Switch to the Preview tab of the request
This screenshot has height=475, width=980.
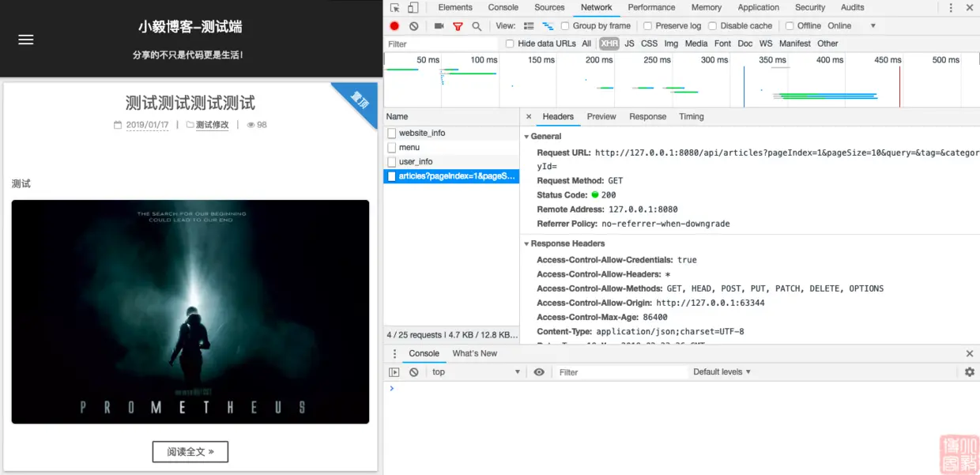pos(601,116)
